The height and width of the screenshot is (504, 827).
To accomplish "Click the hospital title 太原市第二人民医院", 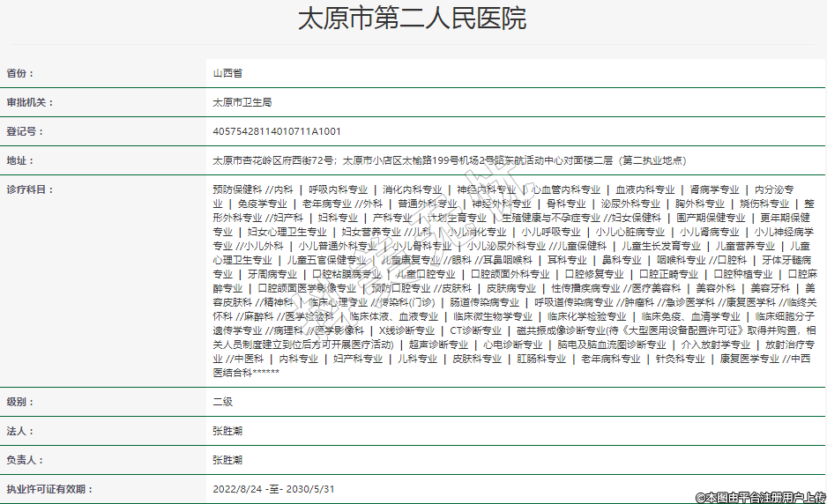I will [413, 19].
